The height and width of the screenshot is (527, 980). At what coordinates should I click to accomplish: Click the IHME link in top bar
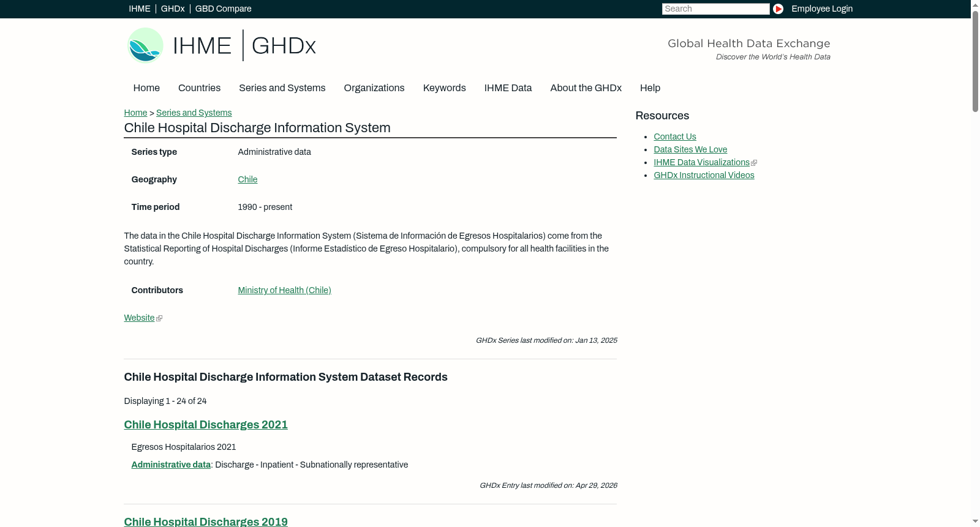coord(140,9)
